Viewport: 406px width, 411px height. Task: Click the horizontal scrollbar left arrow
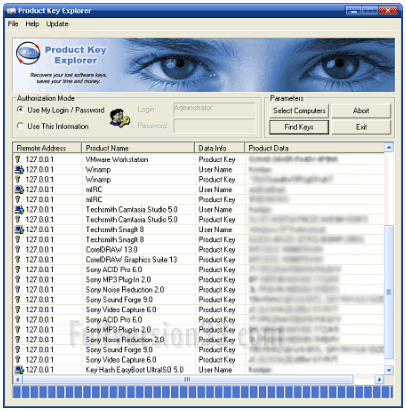click(x=17, y=379)
